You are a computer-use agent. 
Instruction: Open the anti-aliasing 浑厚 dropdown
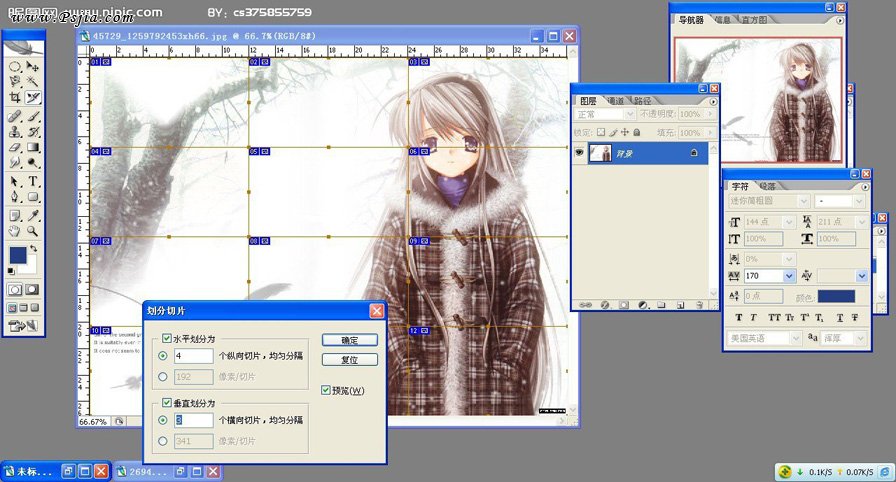844,338
